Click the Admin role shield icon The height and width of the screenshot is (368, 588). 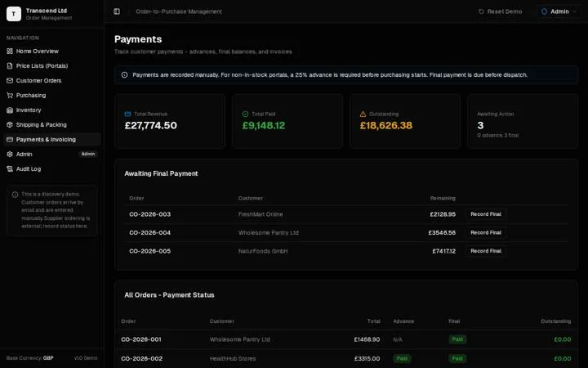click(544, 11)
